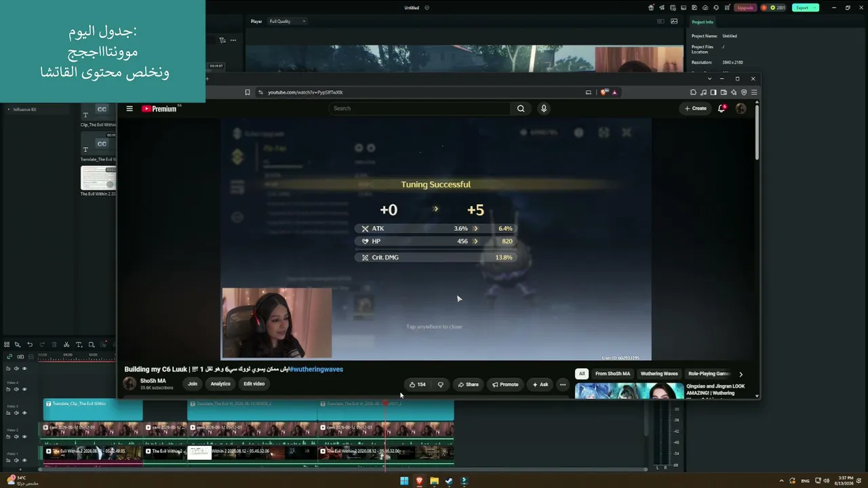Select the Split scissors tool in timeline toolbar
The image size is (868, 488).
click(66, 345)
